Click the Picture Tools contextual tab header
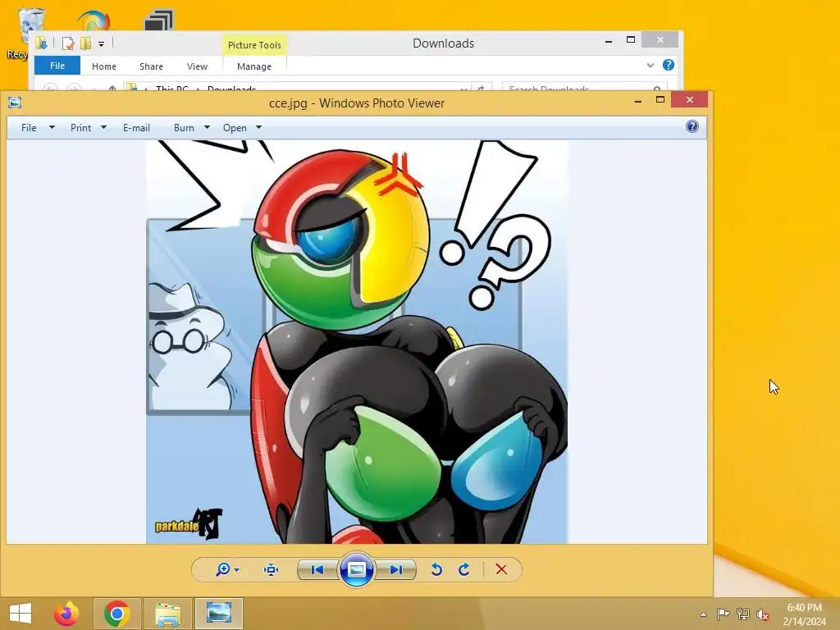840x630 pixels. pyautogui.click(x=254, y=45)
